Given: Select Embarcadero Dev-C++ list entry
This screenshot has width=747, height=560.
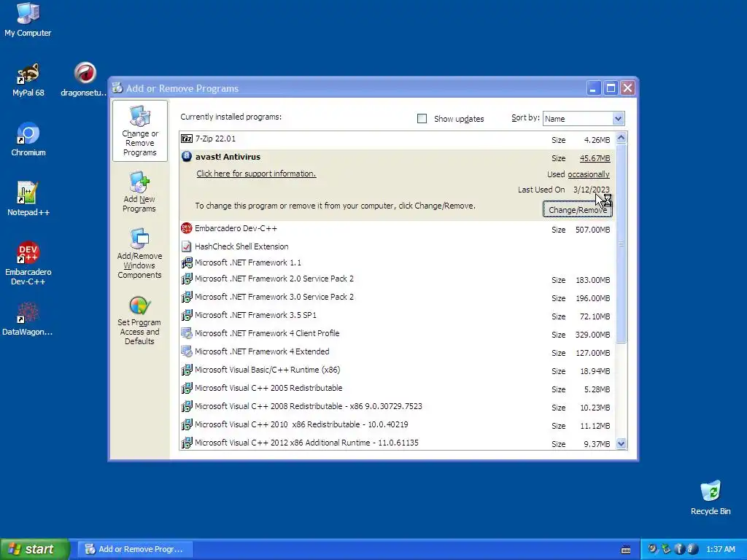Looking at the screenshot, I should point(398,229).
